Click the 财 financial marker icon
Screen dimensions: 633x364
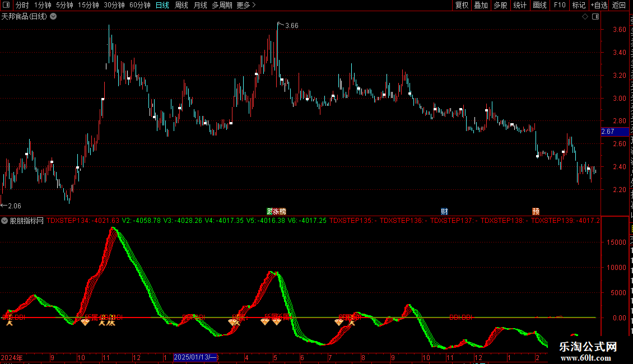point(444,212)
